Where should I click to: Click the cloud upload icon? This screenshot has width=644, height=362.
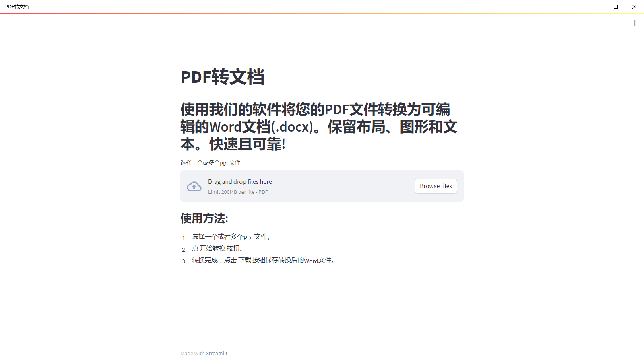tap(194, 186)
